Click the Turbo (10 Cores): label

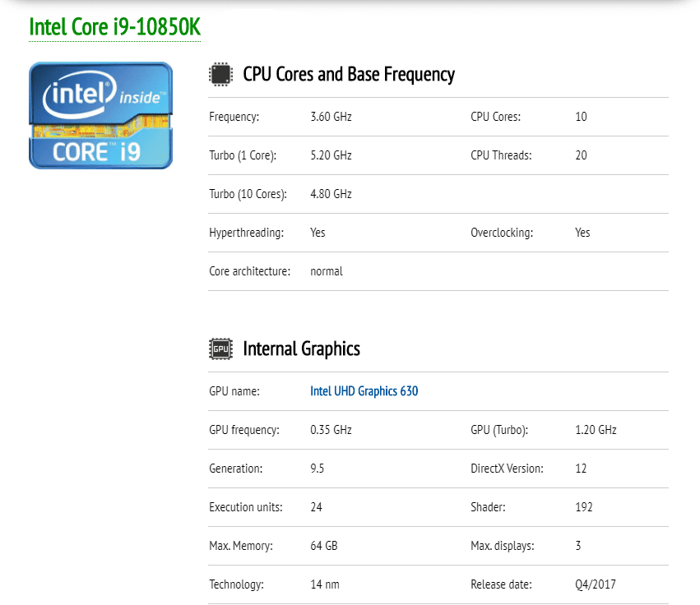248,194
